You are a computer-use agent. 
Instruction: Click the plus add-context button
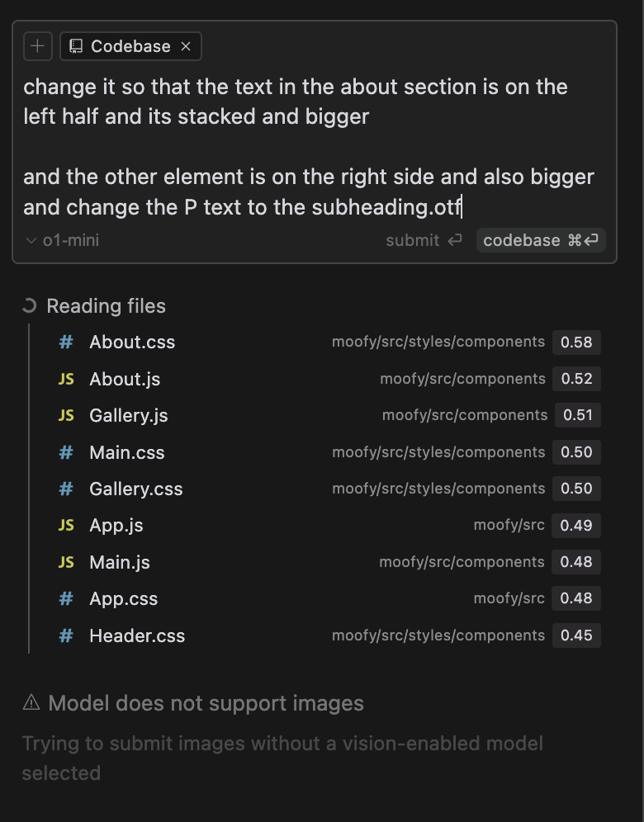[x=37, y=46]
